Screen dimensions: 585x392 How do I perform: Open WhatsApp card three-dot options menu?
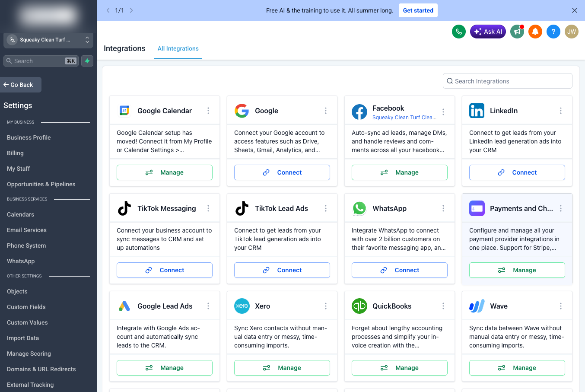click(443, 208)
